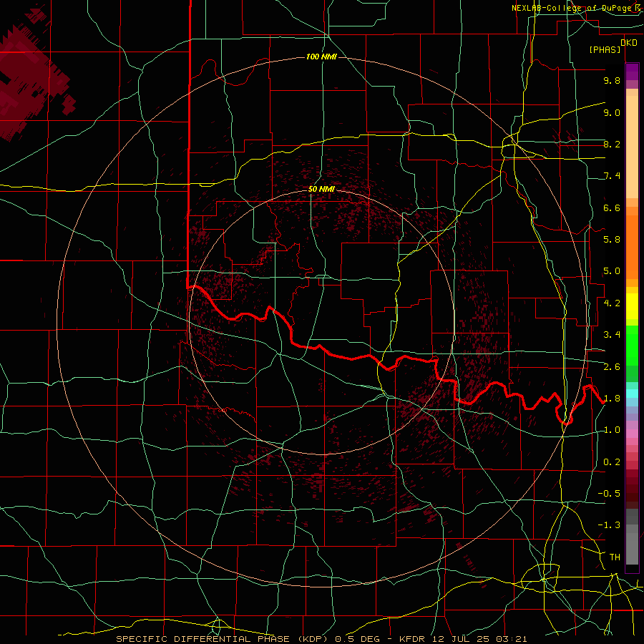Click the 7.4 value on the color scale
This screenshot has width=644, height=644.
coord(612,176)
